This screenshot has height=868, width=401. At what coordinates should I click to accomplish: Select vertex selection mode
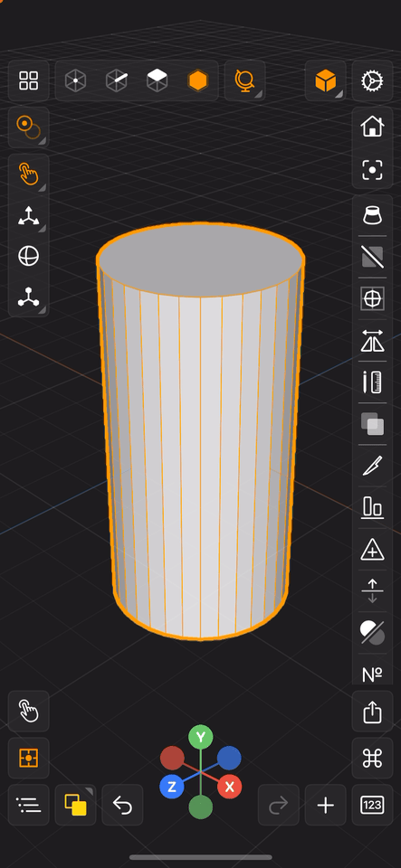75,80
